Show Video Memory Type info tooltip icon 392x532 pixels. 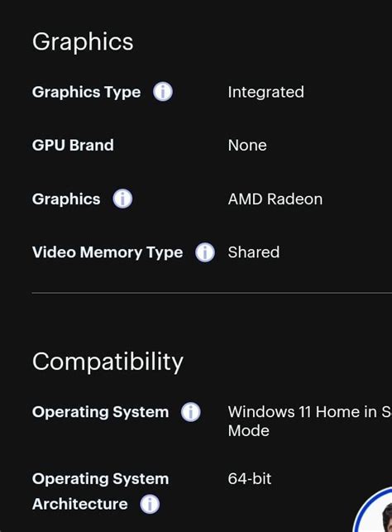205,252
